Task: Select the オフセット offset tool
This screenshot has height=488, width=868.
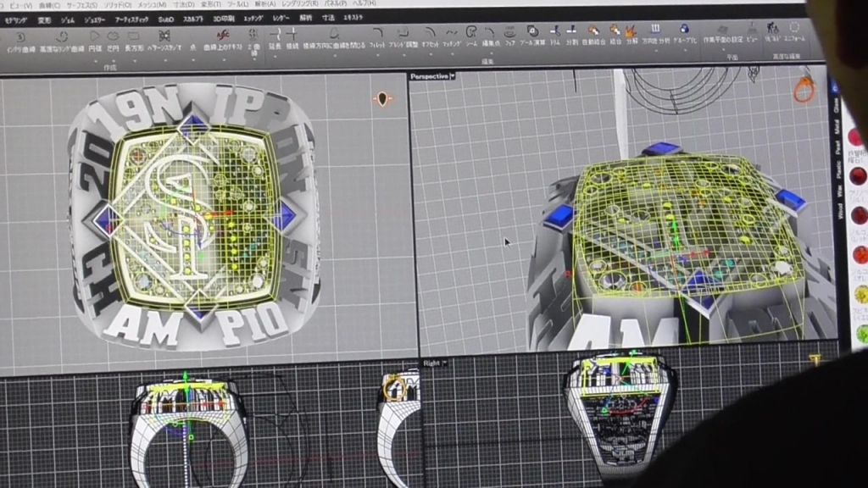Action: [x=430, y=37]
